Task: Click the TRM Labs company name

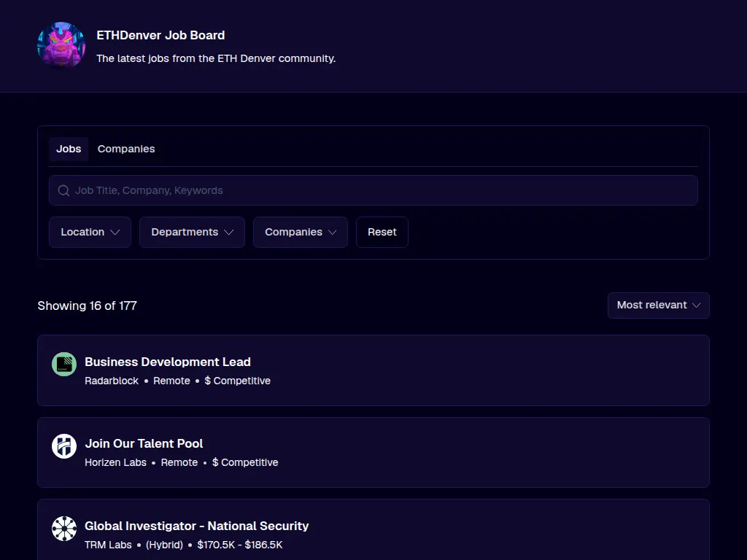Action: tap(108, 545)
